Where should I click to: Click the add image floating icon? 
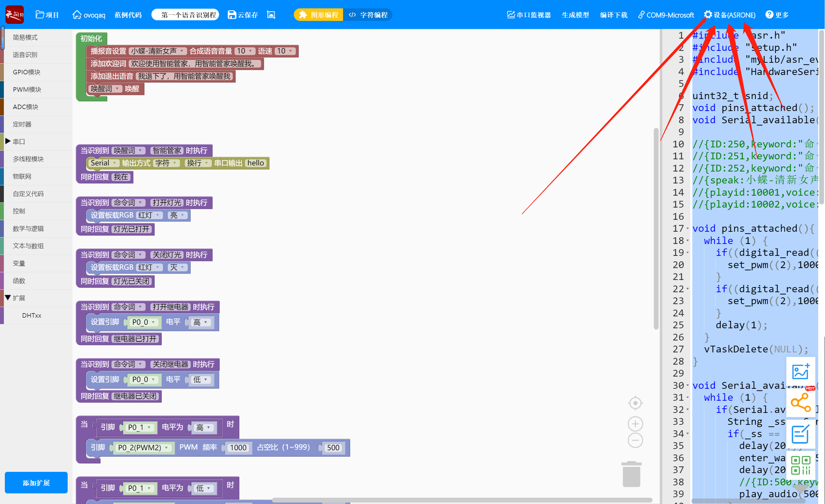(x=801, y=371)
